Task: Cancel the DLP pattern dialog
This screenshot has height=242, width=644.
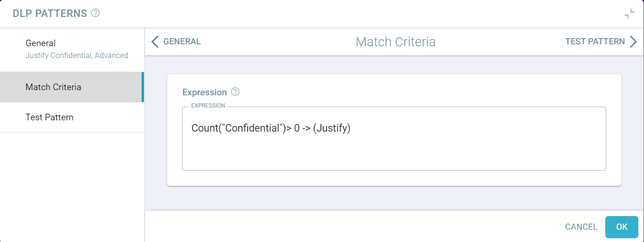Action: (x=581, y=227)
